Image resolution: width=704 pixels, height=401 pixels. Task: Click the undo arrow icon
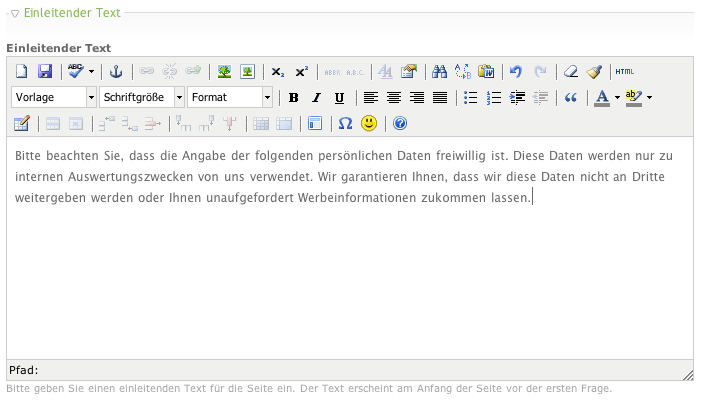tap(516, 72)
